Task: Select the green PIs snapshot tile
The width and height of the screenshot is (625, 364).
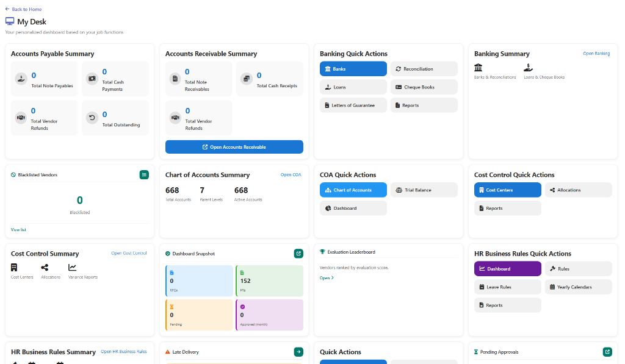Action: pos(269,281)
